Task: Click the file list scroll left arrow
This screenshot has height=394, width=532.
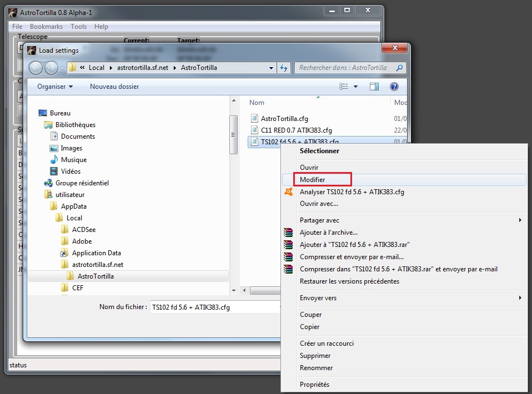Action: pyautogui.click(x=244, y=291)
